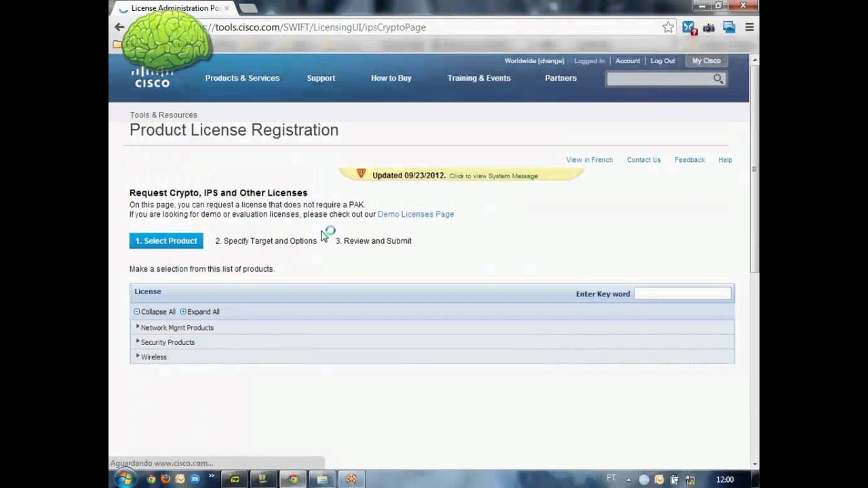Click View in French link
The width and height of the screenshot is (868, 488).
(x=589, y=160)
